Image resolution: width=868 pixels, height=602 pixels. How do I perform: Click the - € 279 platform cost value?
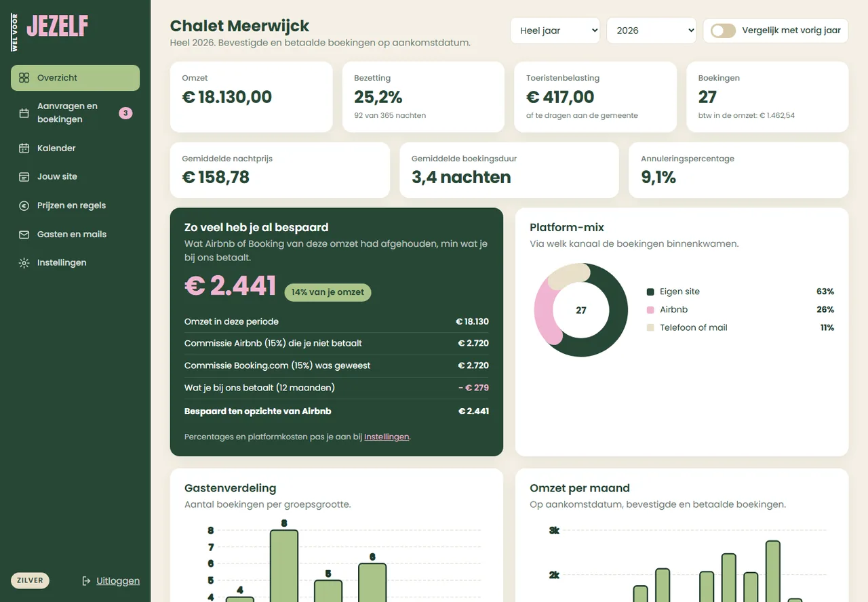coord(473,388)
